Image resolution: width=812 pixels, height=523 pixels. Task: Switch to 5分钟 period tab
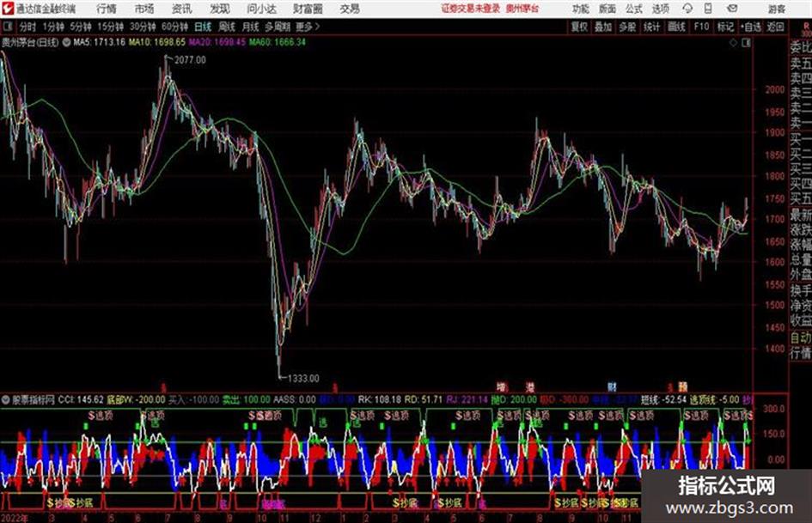tap(80, 27)
